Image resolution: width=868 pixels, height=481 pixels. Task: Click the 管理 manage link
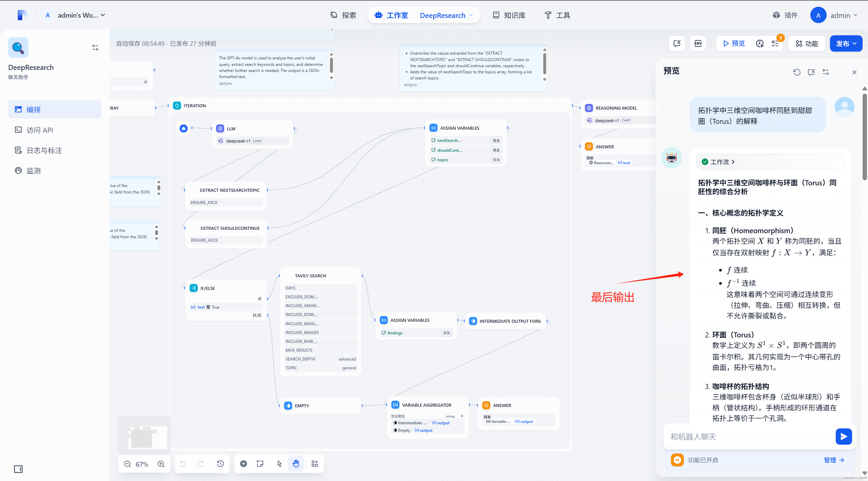point(834,460)
